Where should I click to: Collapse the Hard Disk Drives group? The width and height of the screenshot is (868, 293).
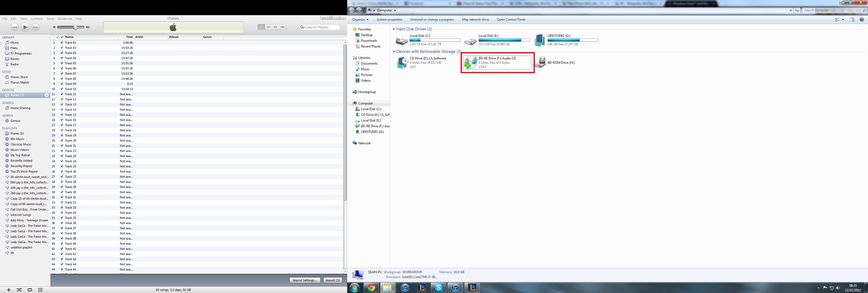(x=394, y=29)
